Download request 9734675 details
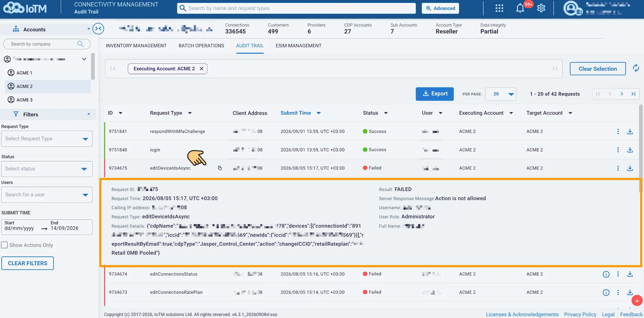644x318 pixels. click(630, 168)
